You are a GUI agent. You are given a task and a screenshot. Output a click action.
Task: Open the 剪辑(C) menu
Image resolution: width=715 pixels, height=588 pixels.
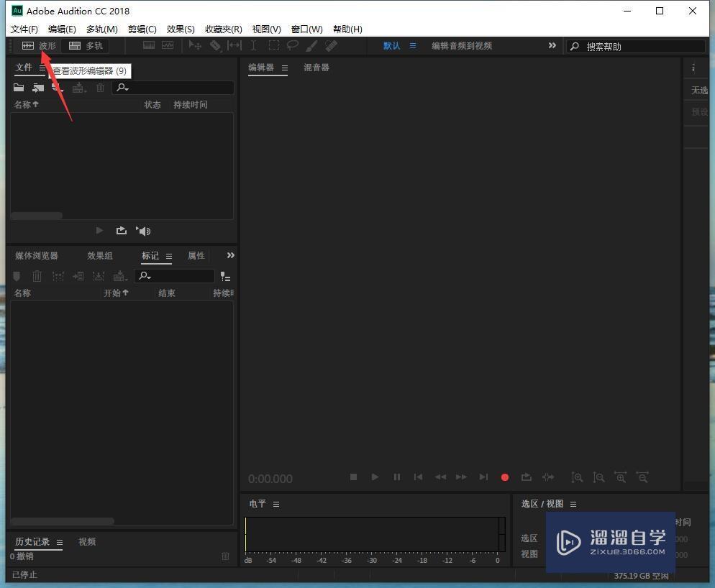pos(142,29)
